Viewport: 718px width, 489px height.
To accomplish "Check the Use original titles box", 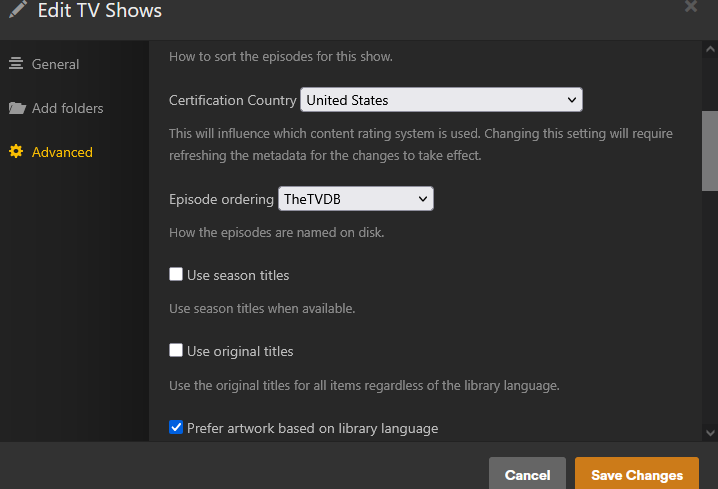I will [176, 351].
